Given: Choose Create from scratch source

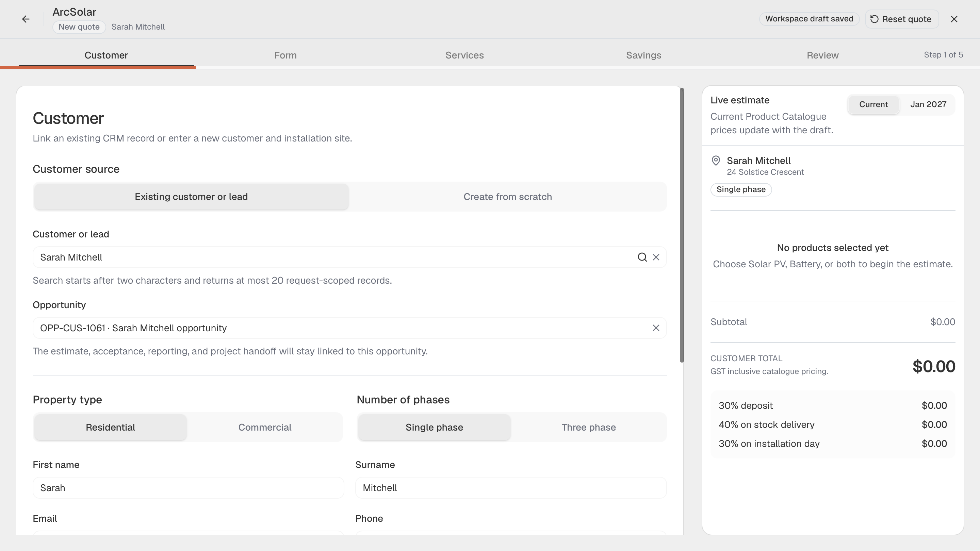Looking at the screenshot, I should click(x=507, y=197).
